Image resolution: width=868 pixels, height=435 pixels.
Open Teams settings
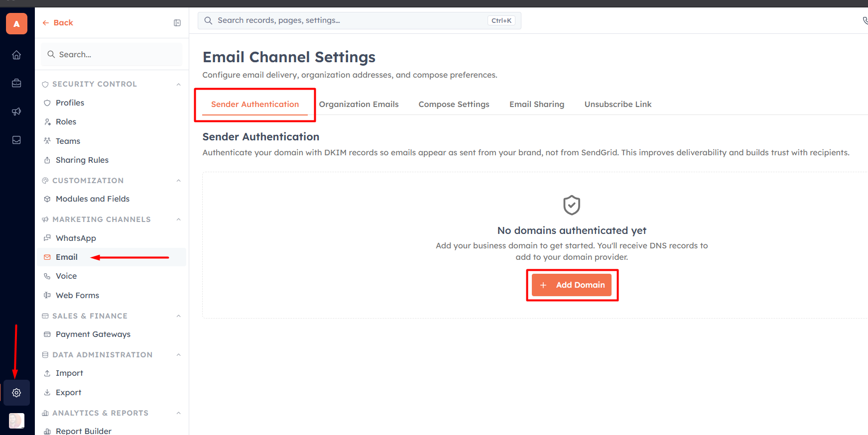[112, 141]
